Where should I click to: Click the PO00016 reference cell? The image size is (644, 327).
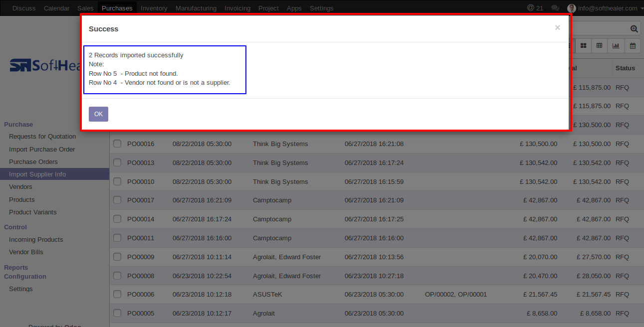coord(141,144)
